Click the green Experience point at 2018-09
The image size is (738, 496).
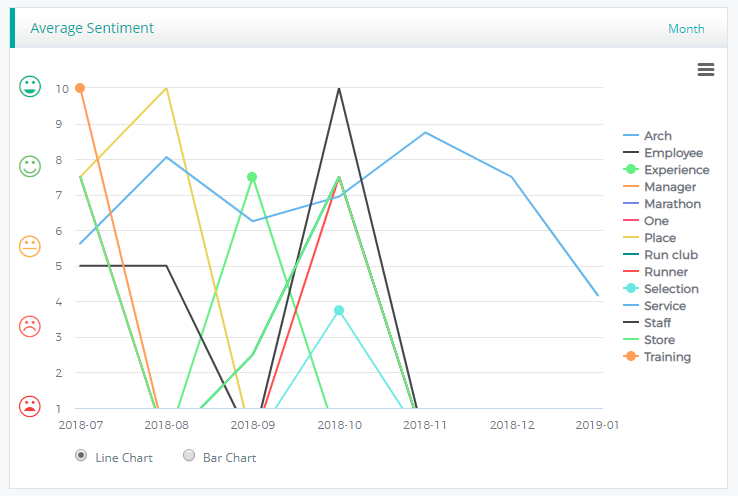[x=252, y=177]
